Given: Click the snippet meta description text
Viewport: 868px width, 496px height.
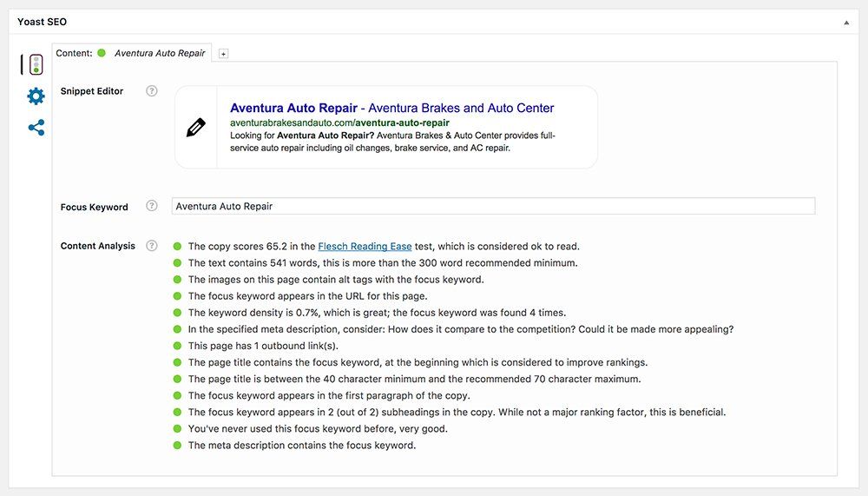Looking at the screenshot, I should coord(392,142).
